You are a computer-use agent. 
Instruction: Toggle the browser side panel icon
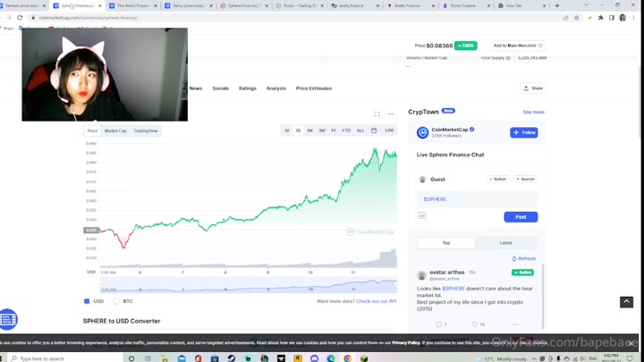[x=612, y=18]
